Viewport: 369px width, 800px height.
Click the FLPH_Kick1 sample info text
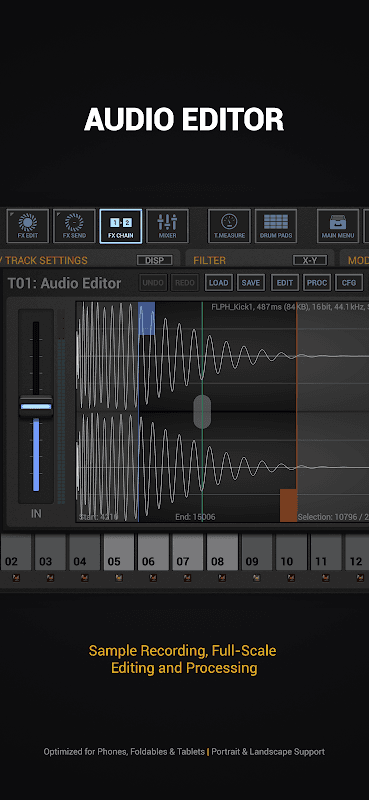[290, 307]
